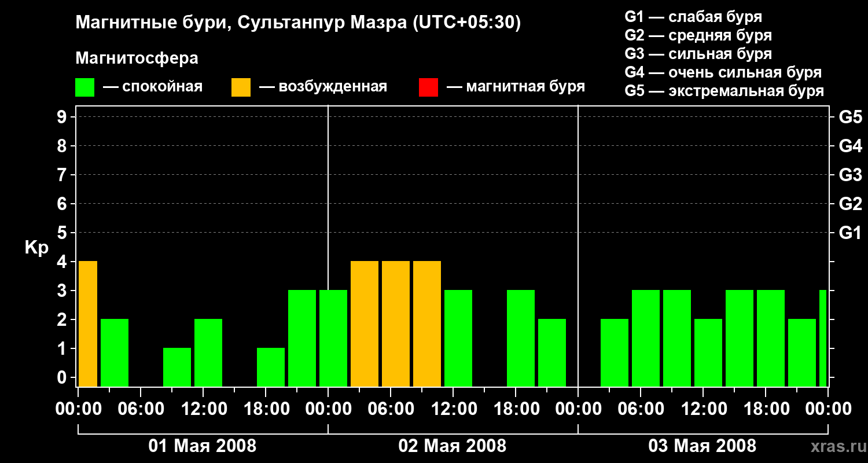Click the 'G4 — очень сильная буря' legend line

pyautogui.click(x=723, y=72)
